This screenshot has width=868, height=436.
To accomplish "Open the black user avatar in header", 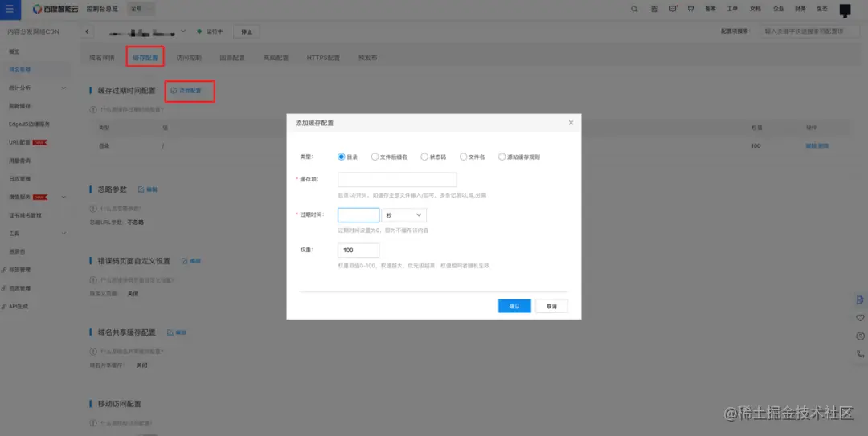I will [845, 10].
